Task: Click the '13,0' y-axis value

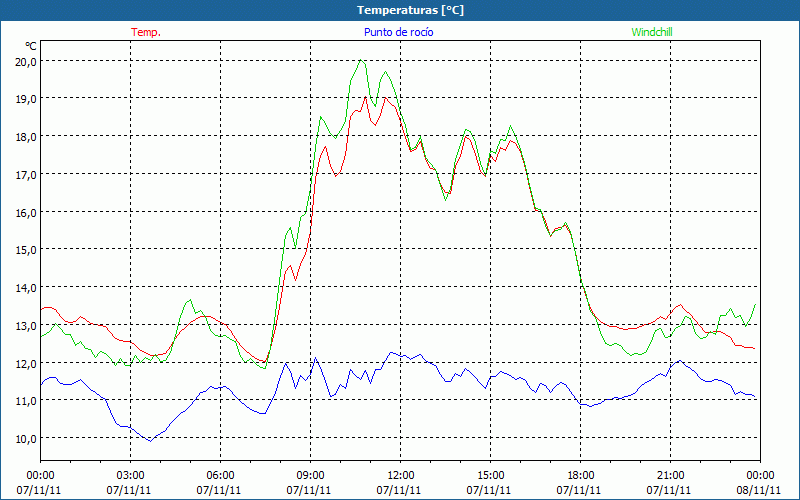Action: 27,326
